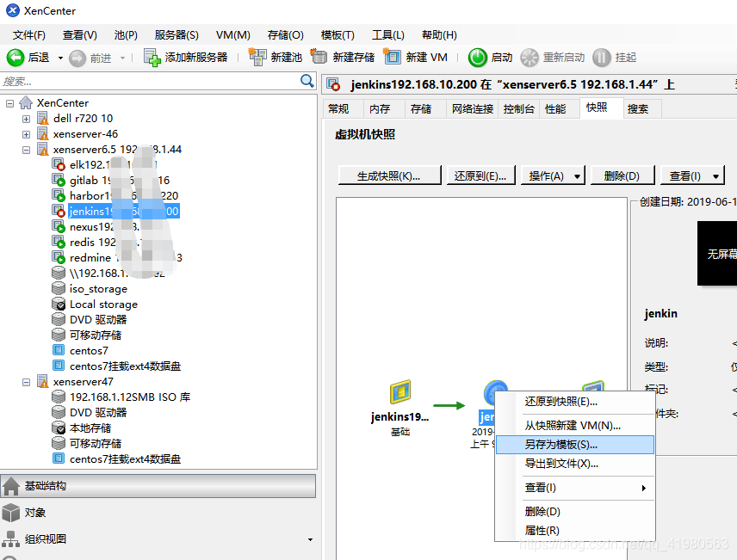Screen dimensions: 737x560
Task: Collapse the XenCenter root node
Action: tap(9, 103)
